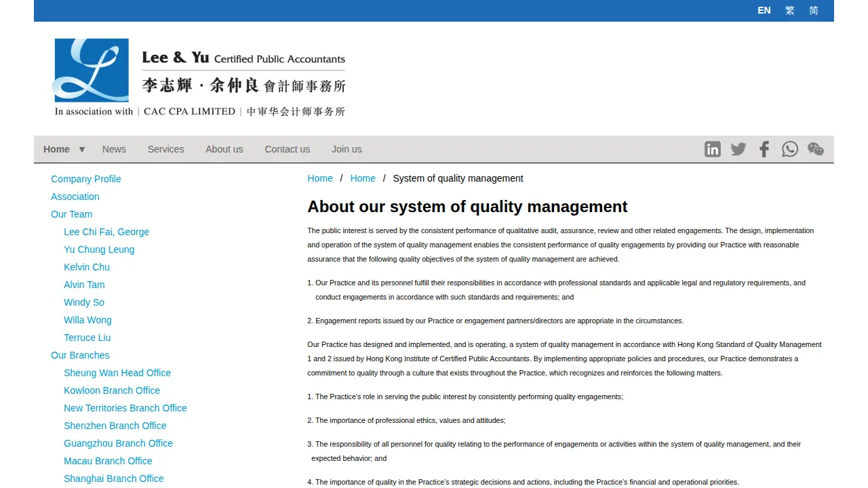The height and width of the screenshot is (488, 868).
Task: View Yu Chung Leung profile
Action: pos(99,249)
